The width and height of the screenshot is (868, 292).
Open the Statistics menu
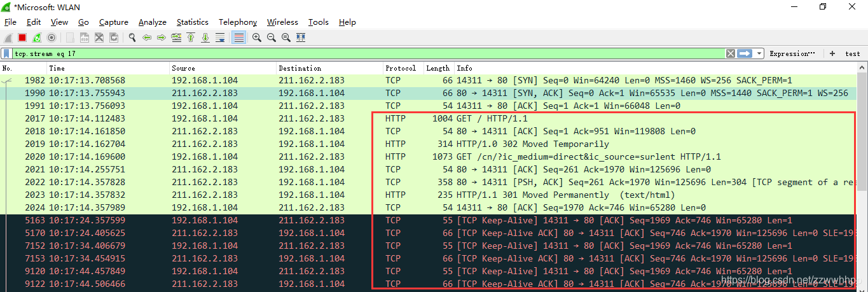pyautogui.click(x=192, y=22)
